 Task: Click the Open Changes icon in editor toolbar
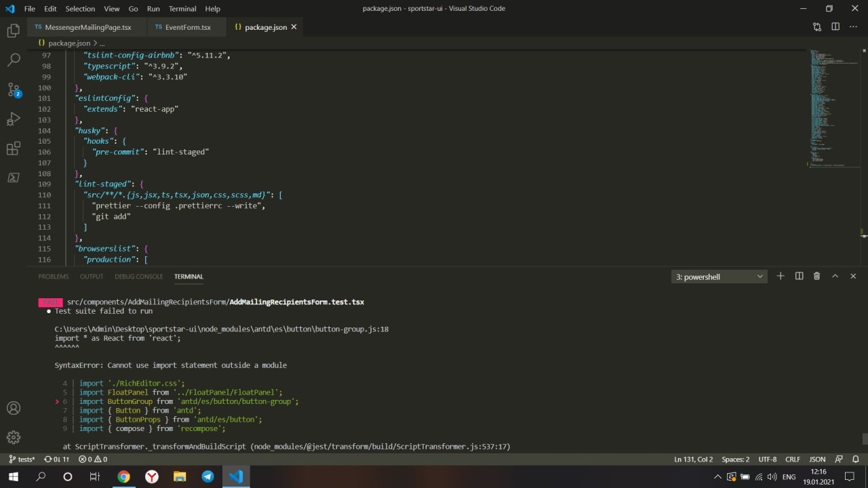817,27
